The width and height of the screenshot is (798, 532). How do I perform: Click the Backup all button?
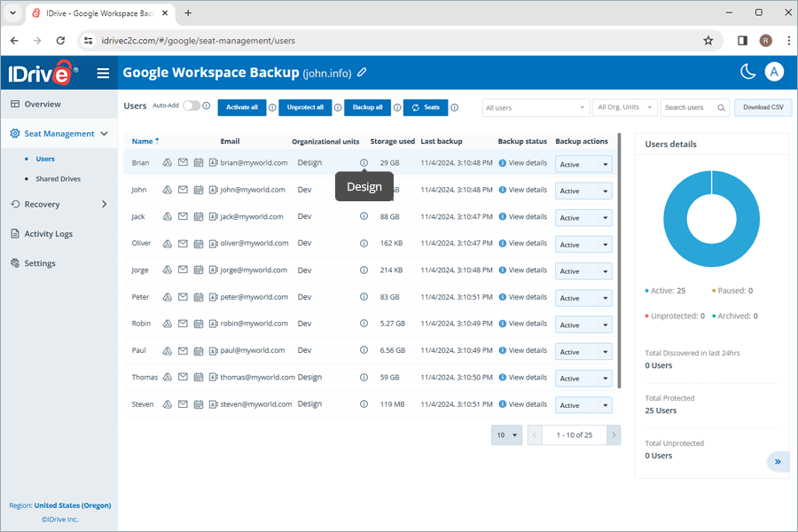pos(367,107)
